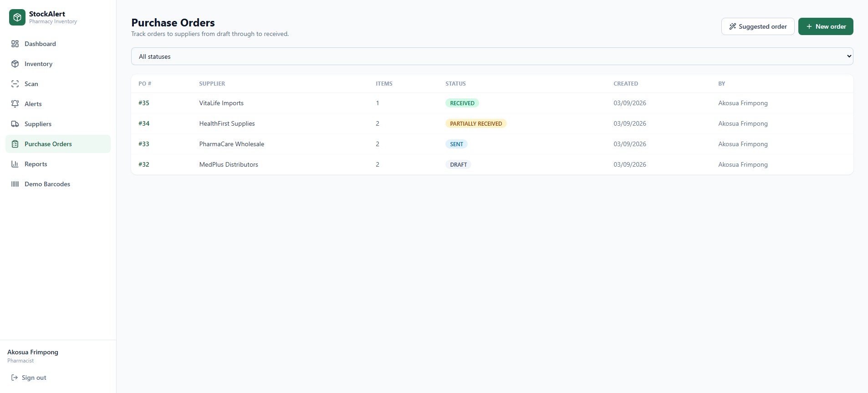Screen dimensions: 868x393
Task: Click the SUPPLIER column header
Action: (212, 84)
